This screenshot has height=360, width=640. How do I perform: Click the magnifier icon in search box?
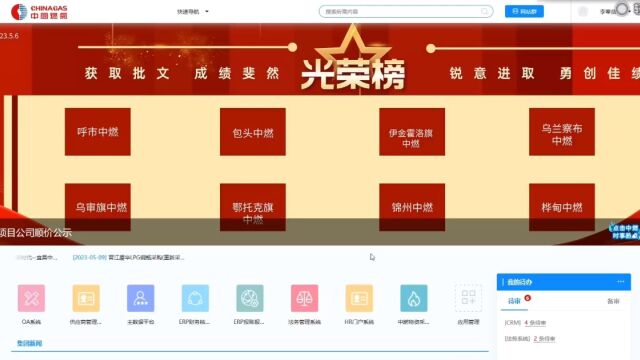click(484, 11)
